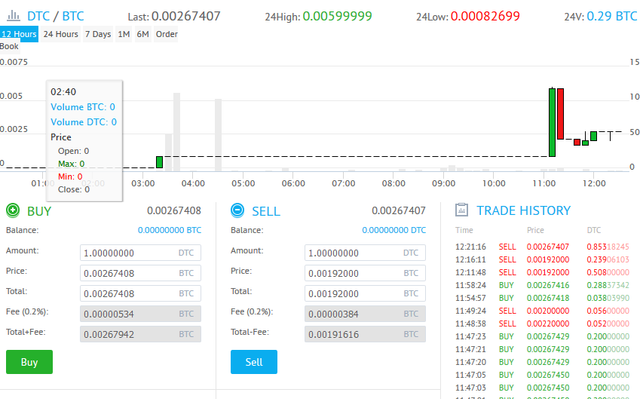Switch chart to 24 Hours
Screen dimensions: 640x399
click(60, 34)
